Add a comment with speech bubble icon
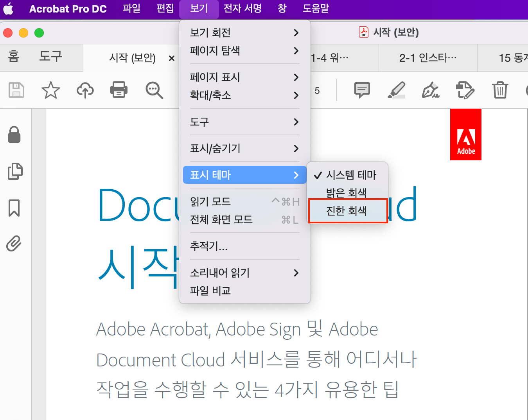This screenshot has height=420, width=528. [362, 90]
